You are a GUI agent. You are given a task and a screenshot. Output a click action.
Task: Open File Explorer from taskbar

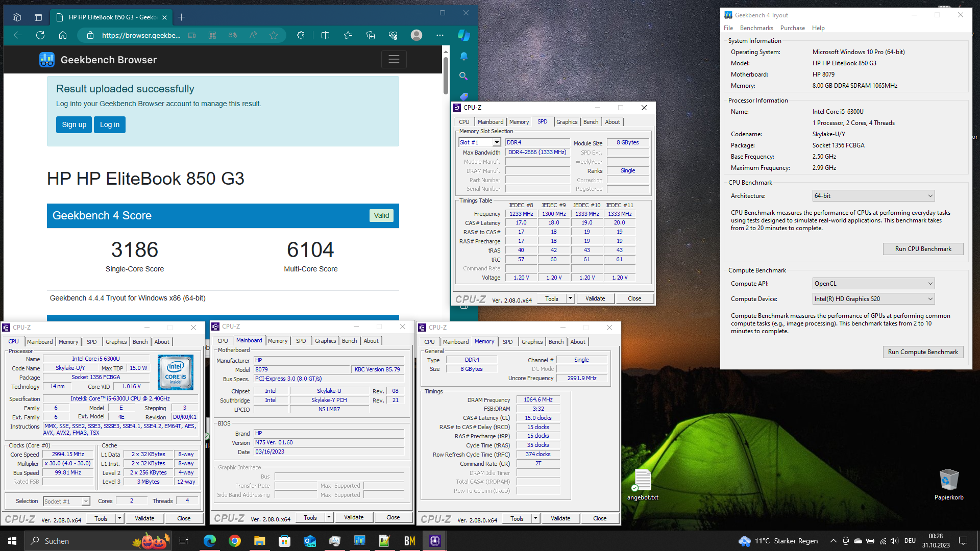coord(259,541)
